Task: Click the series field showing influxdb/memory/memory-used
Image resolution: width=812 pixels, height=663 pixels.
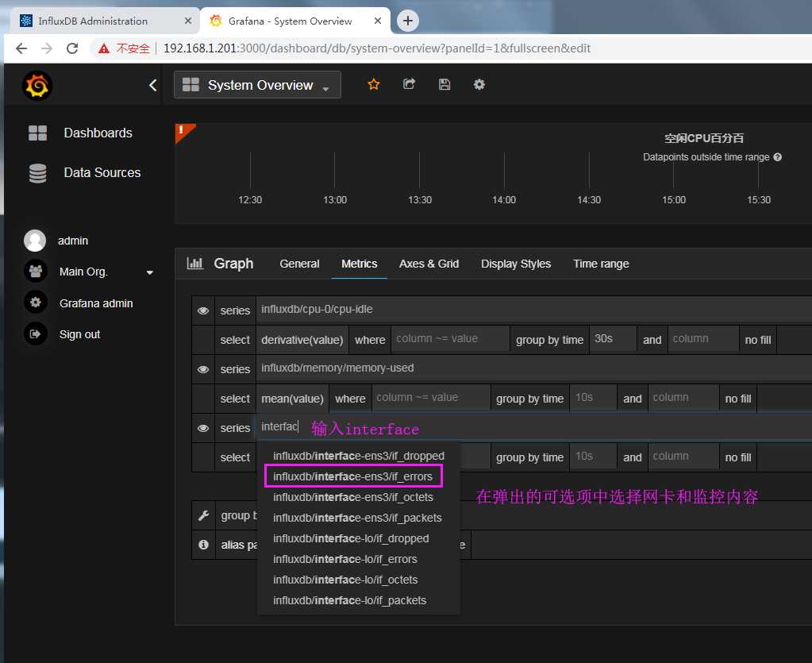Action: point(533,368)
